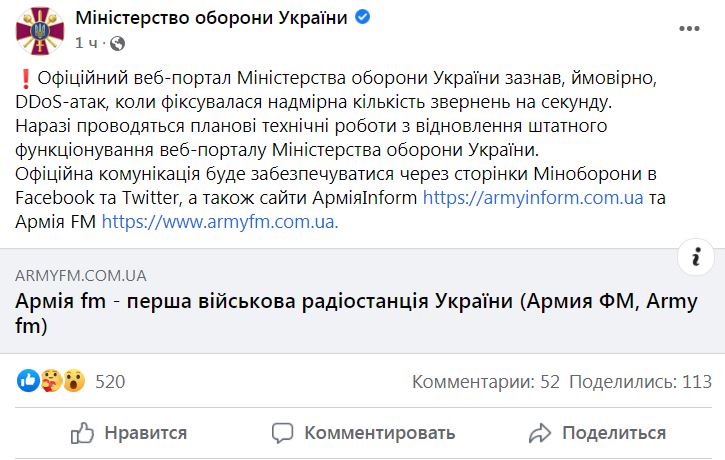Viewport: 725px width, 460px height.
Task: Open the Ministry of Defence profile avatar
Action: (40, 31)
